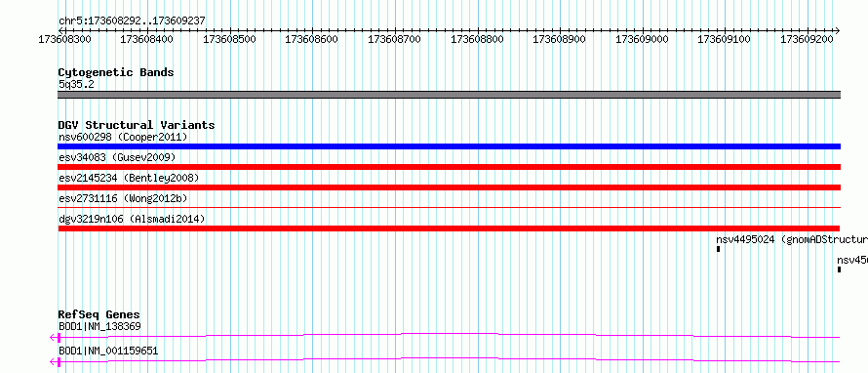Select the thin esv2731116 (Wong2012b) line
Screen dimensions: 868x373
click(x=449, y=207)
